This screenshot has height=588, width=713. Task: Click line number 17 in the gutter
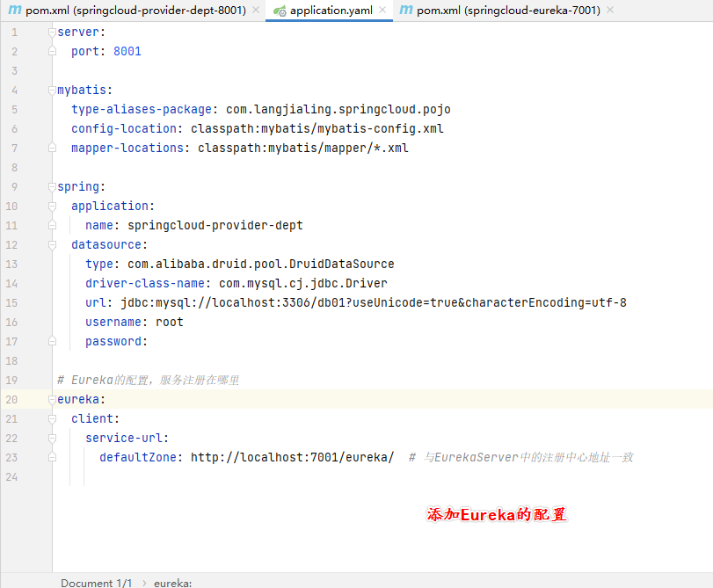pyautogui.click(x=11, y=342)
